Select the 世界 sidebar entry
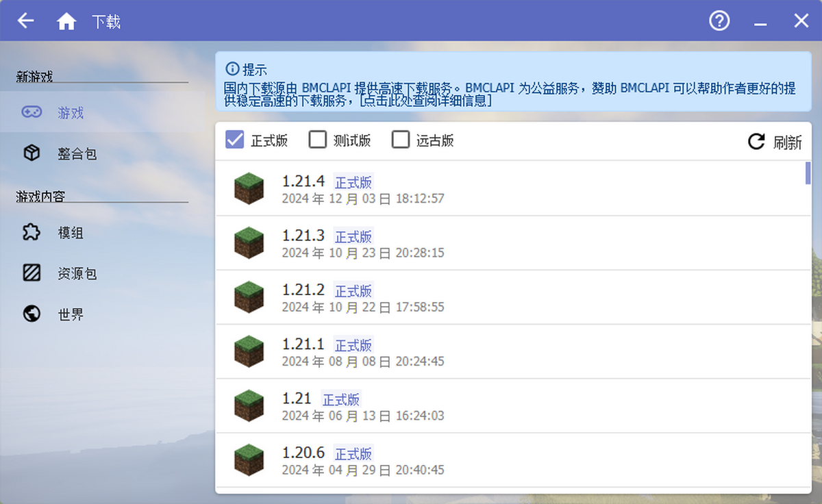This screenshot has width=822, height=504. pyautogui.click(x=68, y=314)
